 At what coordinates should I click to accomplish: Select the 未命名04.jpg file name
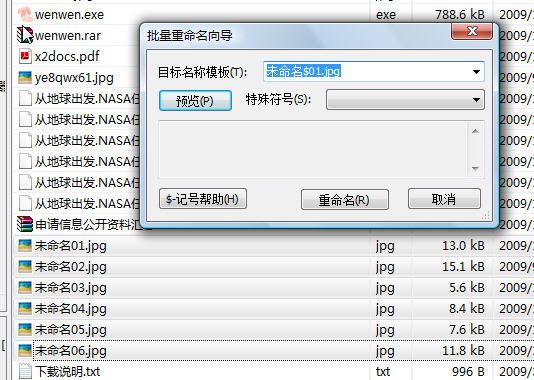70,309
